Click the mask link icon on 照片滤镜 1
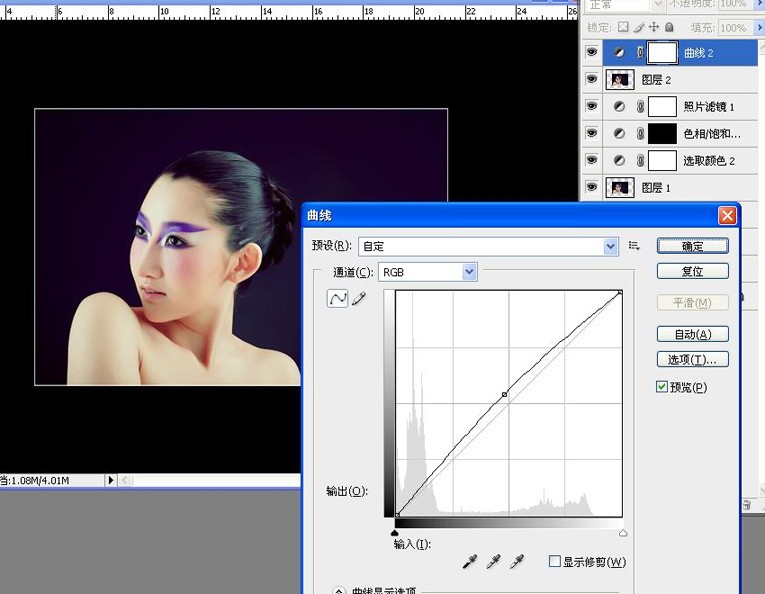765x594 pixels. click(640, 106)
